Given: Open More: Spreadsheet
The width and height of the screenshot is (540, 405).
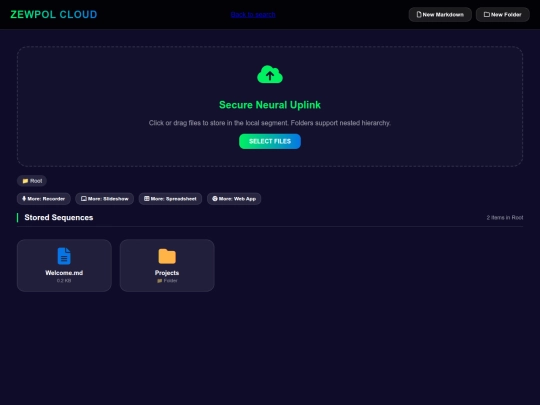Looking at the screenshot, I should [x=170, y=199].
